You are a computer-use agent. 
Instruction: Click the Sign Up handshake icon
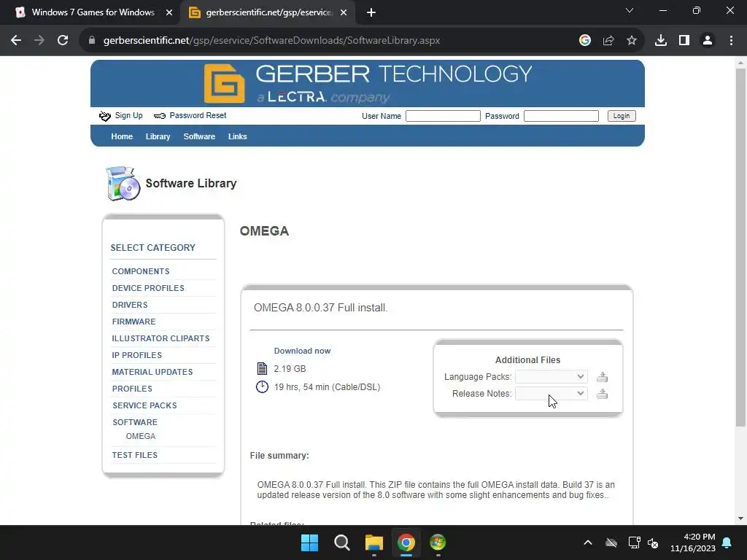(105, 116)
